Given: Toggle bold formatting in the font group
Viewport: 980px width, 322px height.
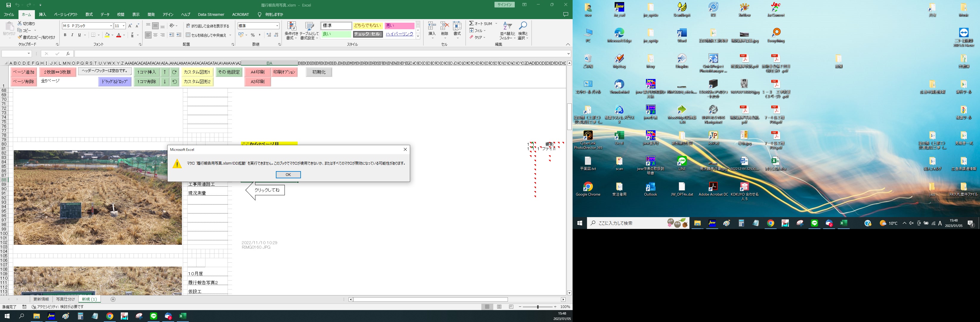Looking at the screenshot, I should [65, 35].
